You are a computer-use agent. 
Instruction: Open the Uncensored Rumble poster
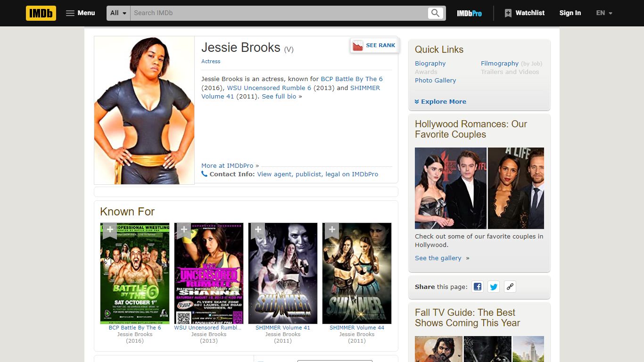click(x=209, y=273)
